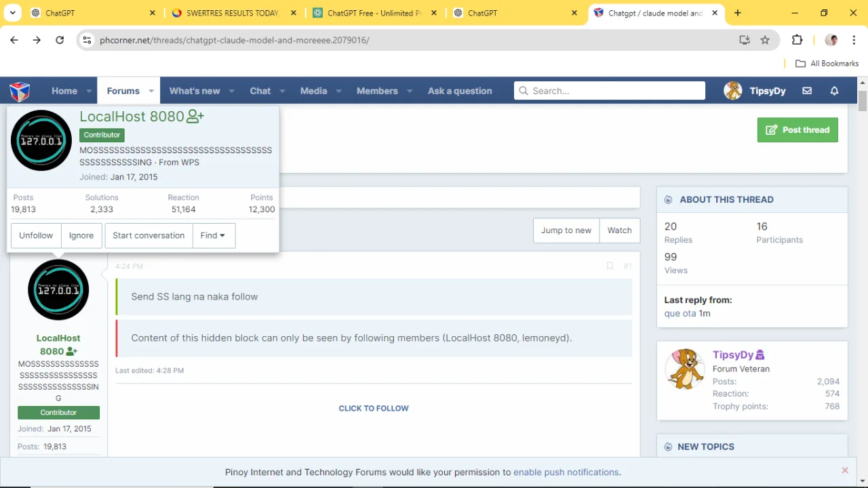Open the alerts bell icon
Viewport: 868px width, 488px height.
835,91
